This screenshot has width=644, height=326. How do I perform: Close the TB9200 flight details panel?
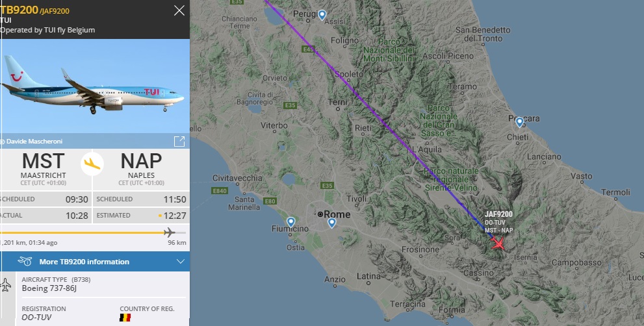pyautogui.click(x=179, y=10)
